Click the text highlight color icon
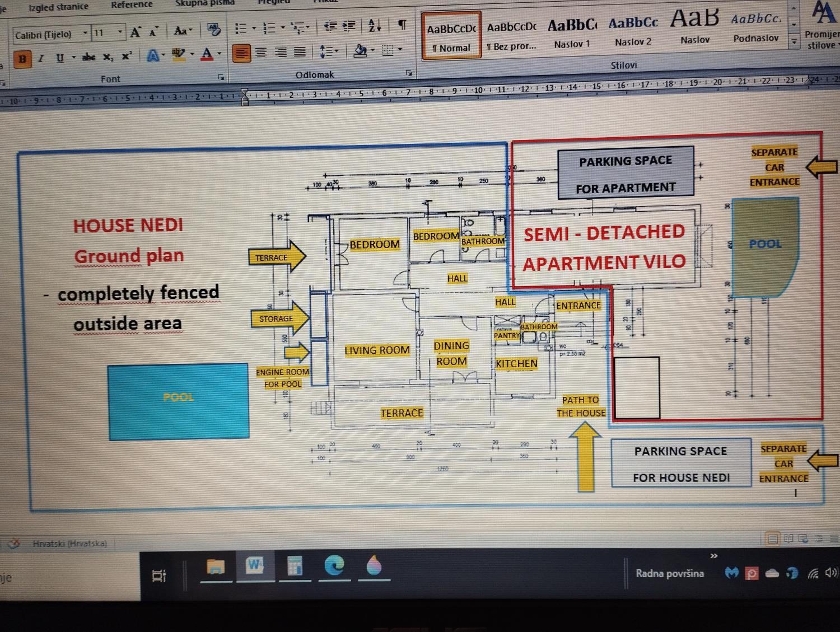The image size is (840, 632). pyautogui.click(x=178, y=54)
